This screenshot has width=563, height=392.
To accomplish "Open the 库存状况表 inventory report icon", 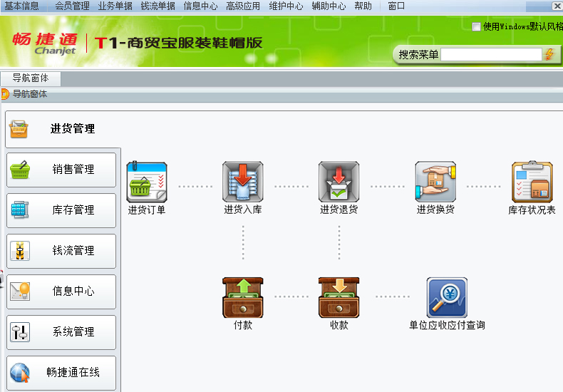I will click(x=532, y=182).
